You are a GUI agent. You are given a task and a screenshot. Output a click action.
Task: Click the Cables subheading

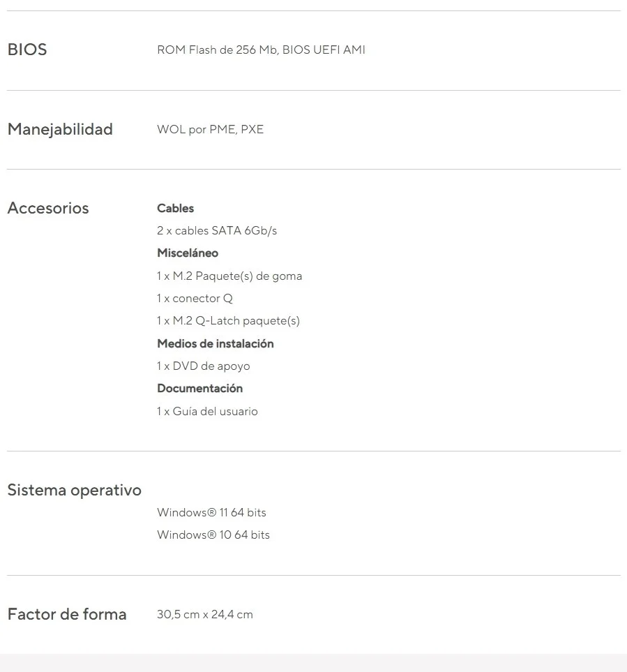pos(175,208)
